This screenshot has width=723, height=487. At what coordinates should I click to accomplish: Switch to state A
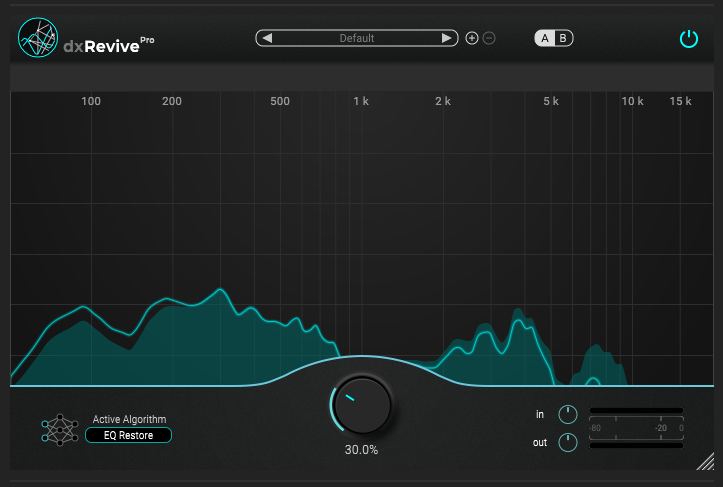coord(545,38)
